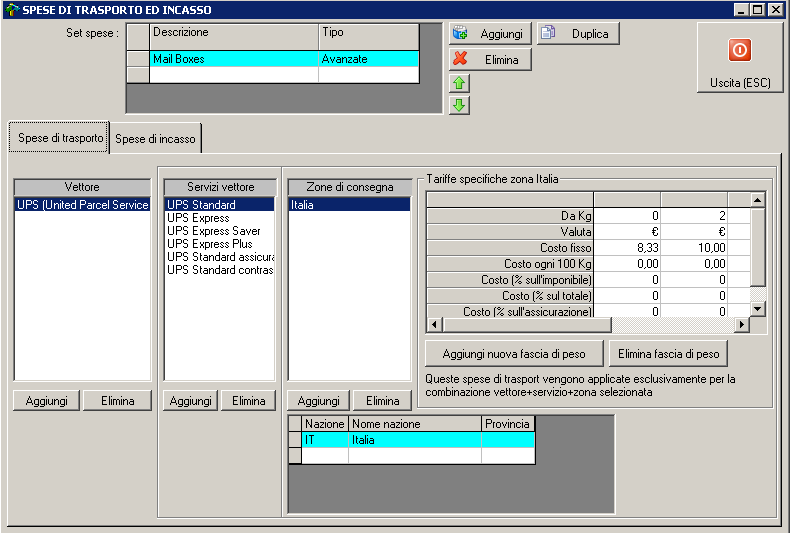Viewport: 790px width, 533px height.
Task: Click the Costo (% sull'assicurazione) row label
Action: tap(510, 311)
